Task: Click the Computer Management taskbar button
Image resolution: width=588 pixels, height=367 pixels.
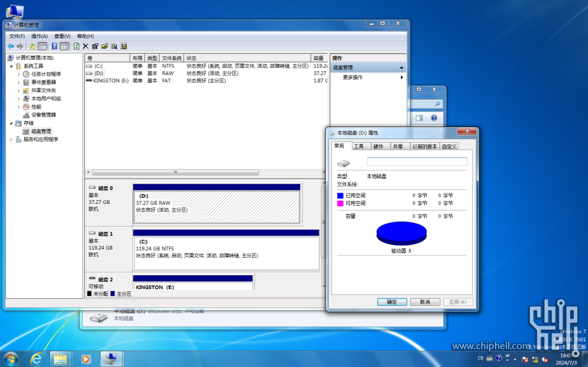Action: coord(112,359)
